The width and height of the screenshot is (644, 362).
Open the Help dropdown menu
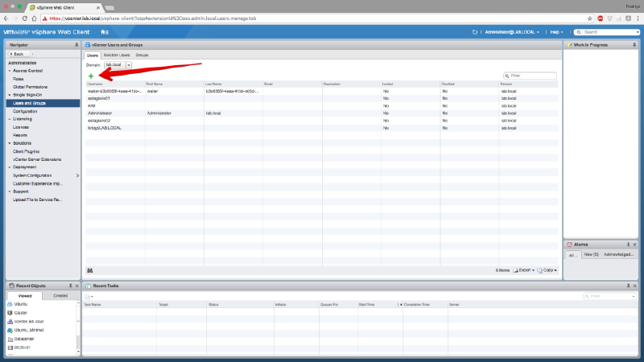pyautogui.click(x=555, y=32)
